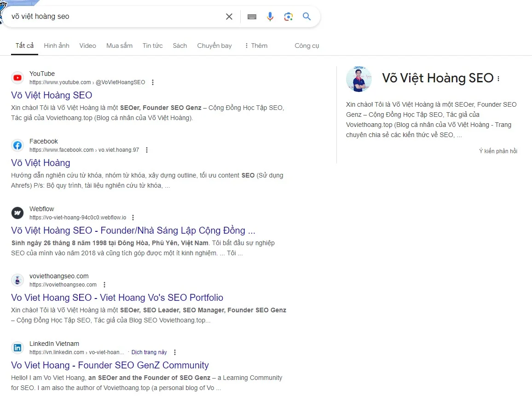Open the Mua sắm tab
Screen dimensions: 532x402
(120, 46)
